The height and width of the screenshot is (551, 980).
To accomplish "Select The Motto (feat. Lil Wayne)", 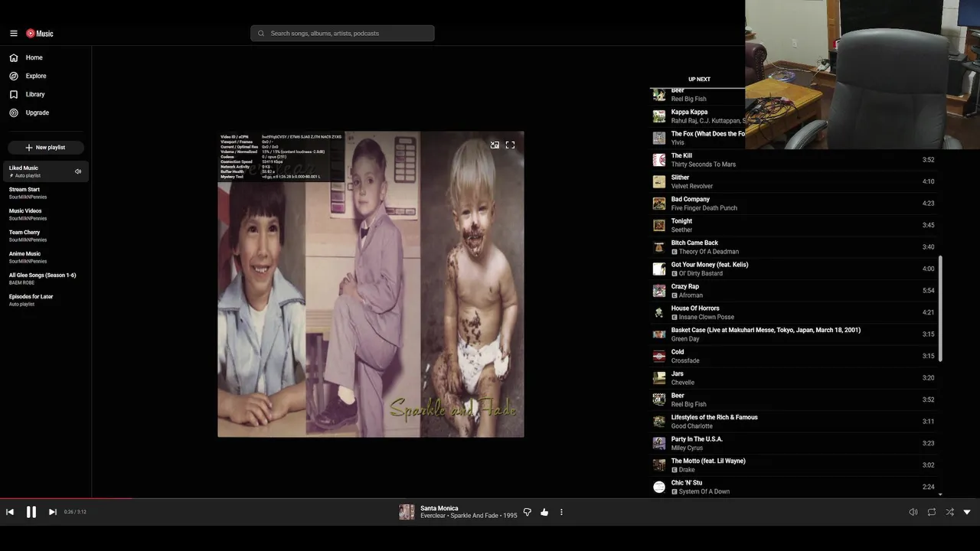I will [x=793, y=465].
